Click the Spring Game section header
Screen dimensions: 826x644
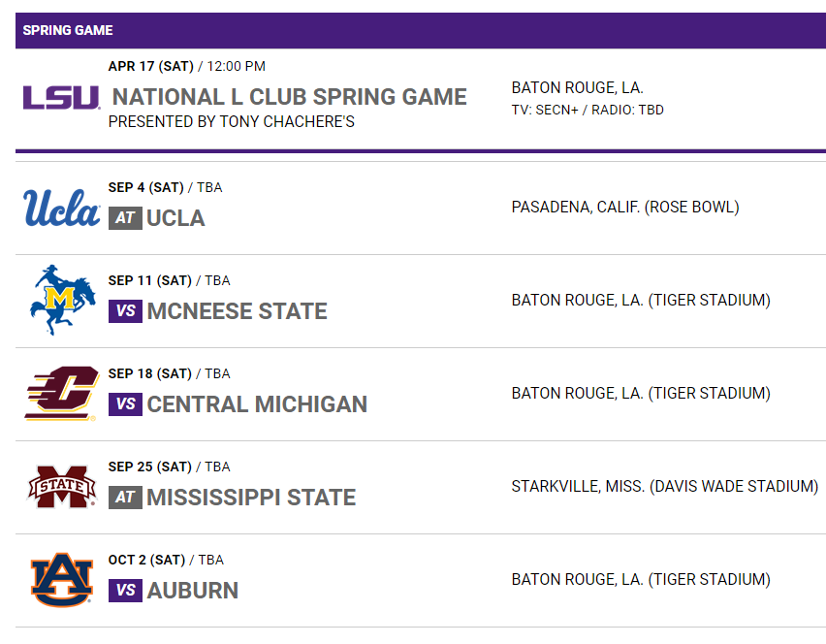[x=68, y=30]
